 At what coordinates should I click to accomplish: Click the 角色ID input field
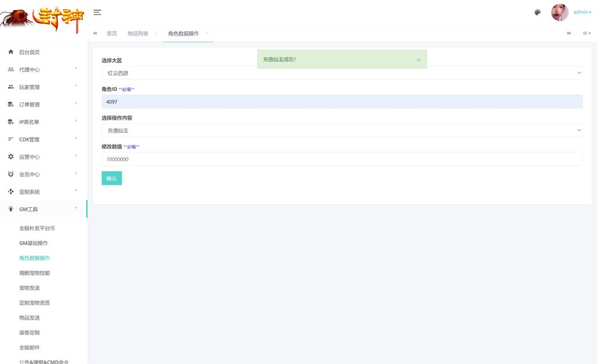pos(342,102)
